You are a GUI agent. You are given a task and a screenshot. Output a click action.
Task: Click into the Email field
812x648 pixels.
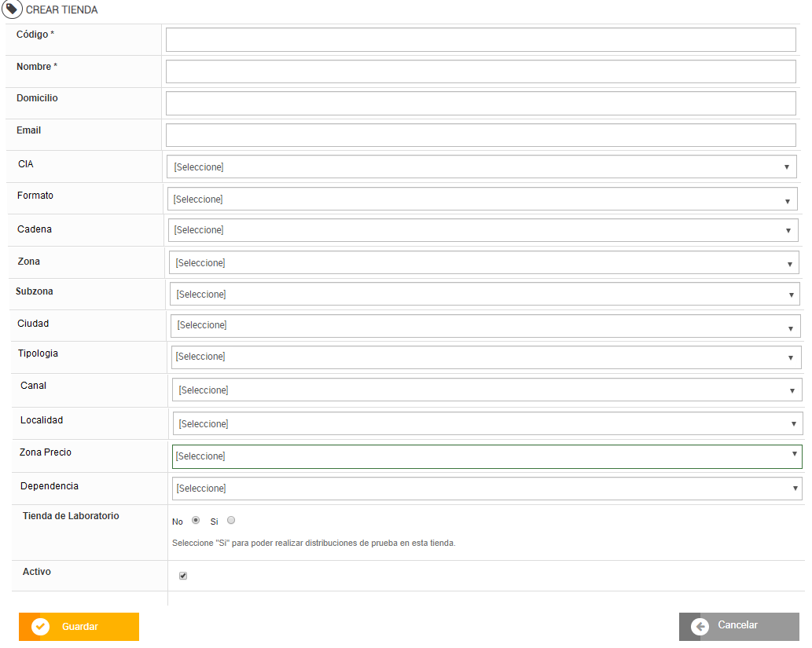[x=480, y=135]
